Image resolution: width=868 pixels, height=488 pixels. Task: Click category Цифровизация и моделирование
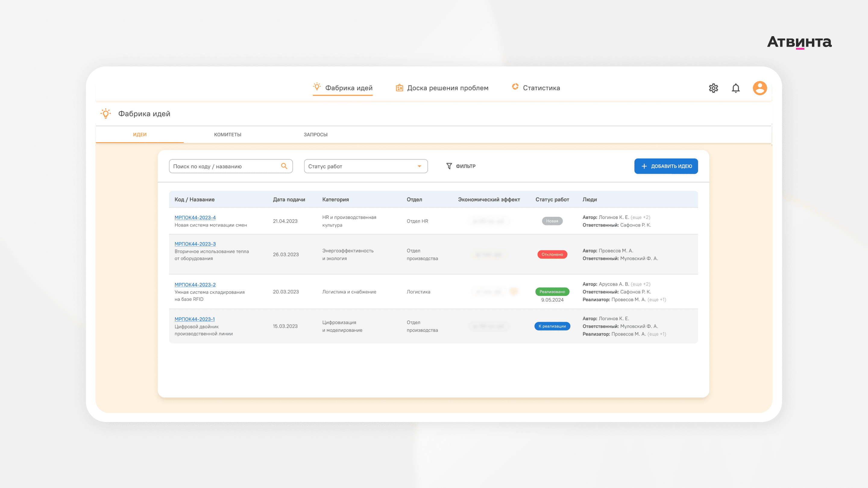coord(342,326)
